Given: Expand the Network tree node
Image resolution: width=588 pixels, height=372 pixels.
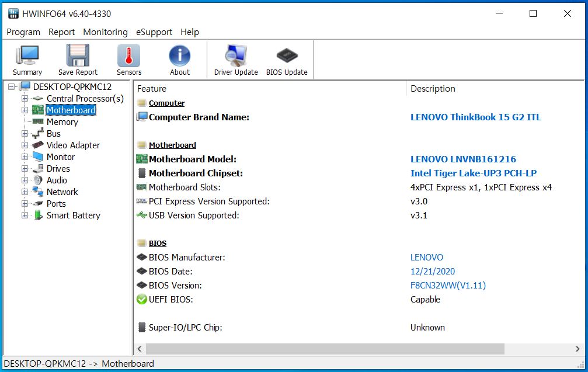Looking at the screenshot, I should point(25,192).
